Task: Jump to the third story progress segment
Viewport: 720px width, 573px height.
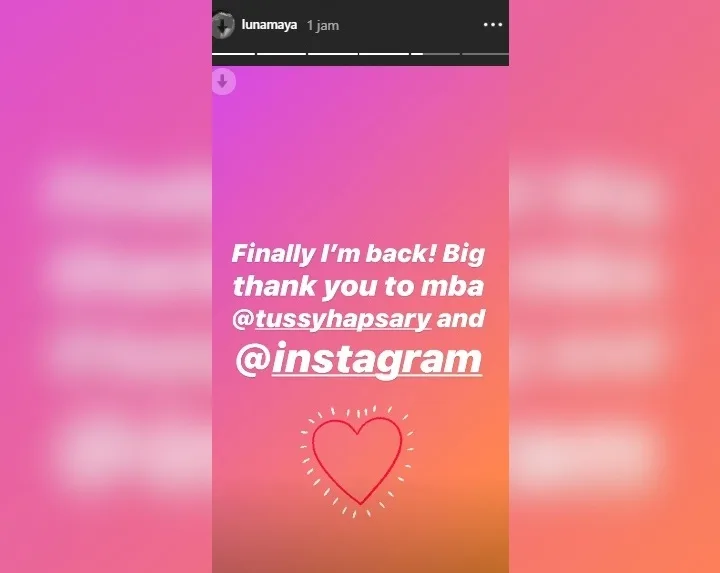Action: 332,54
